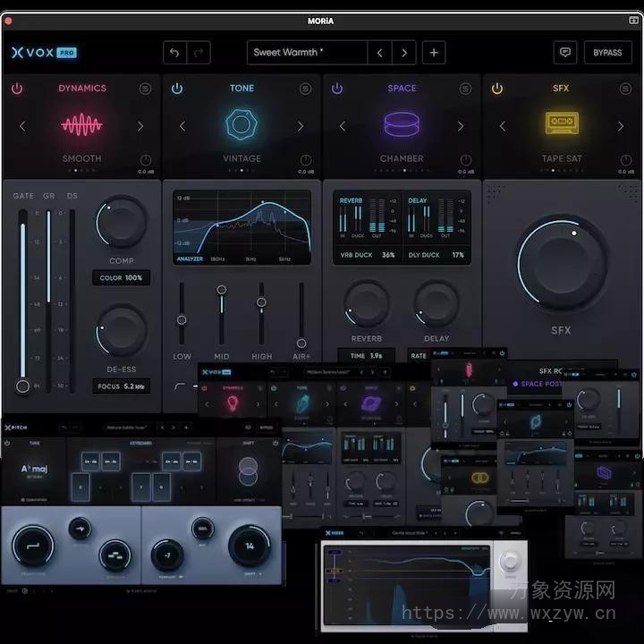Select next Tone style right arrow
This screenshot has width=644, height=644.
(301, 126)
